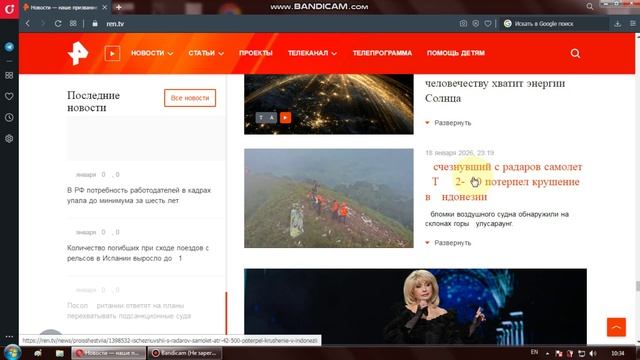Open the taskbar volume speaker icon

[593, 353]
